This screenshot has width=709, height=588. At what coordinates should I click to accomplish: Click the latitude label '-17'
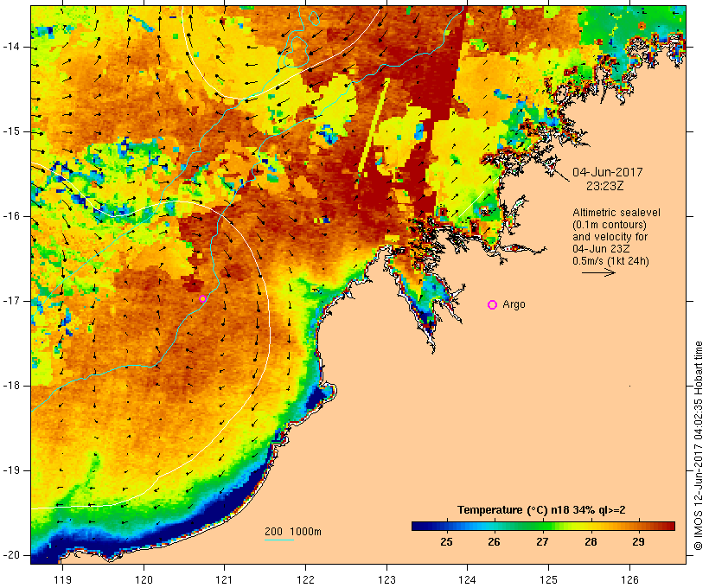11,301
